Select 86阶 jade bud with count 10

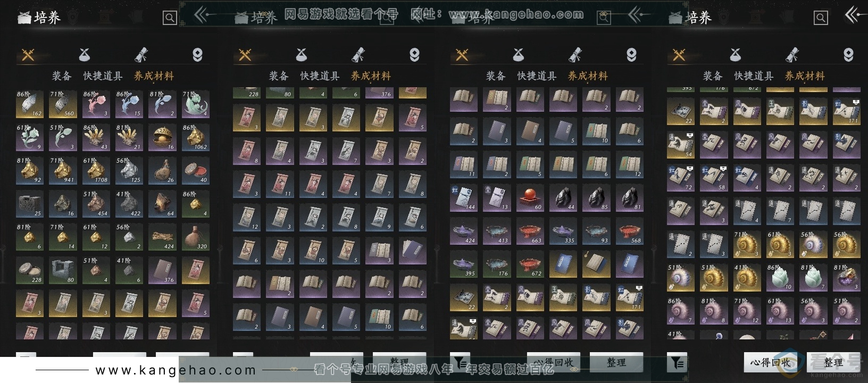780,278
